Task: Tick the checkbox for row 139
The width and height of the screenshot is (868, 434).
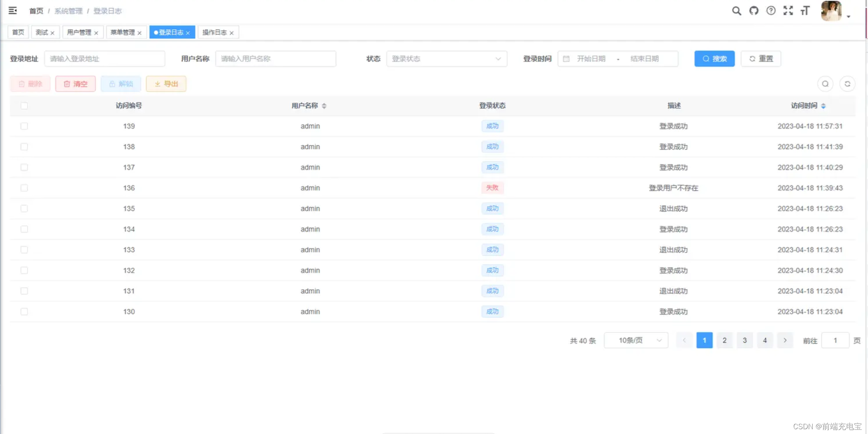Action: click(24, 126)
